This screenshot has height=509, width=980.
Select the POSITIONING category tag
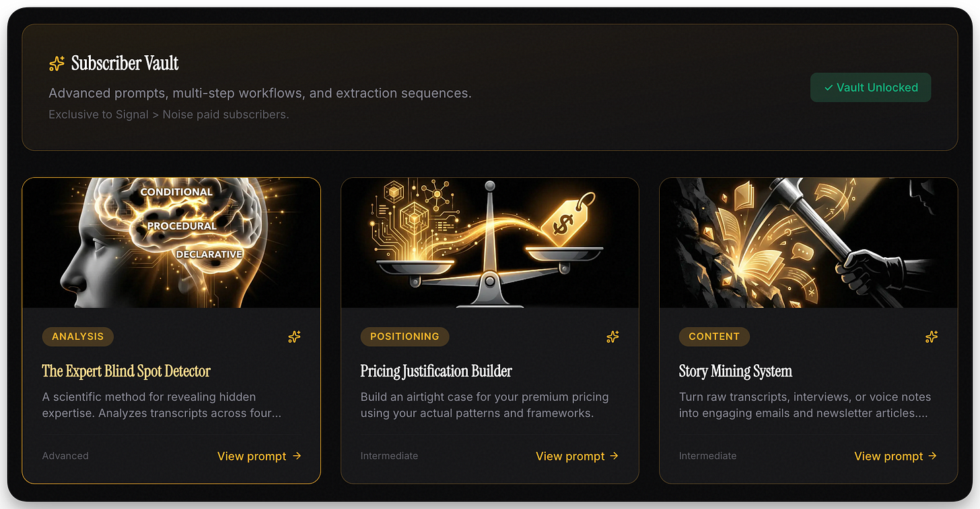coord(405,337)
